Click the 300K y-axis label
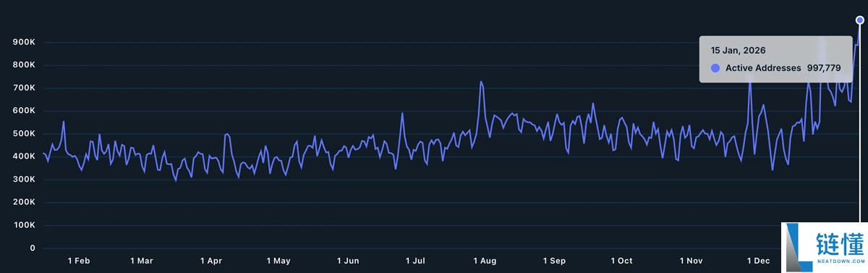Image resolution: width=868 pixels, height=273 pixels. point(24,180)
